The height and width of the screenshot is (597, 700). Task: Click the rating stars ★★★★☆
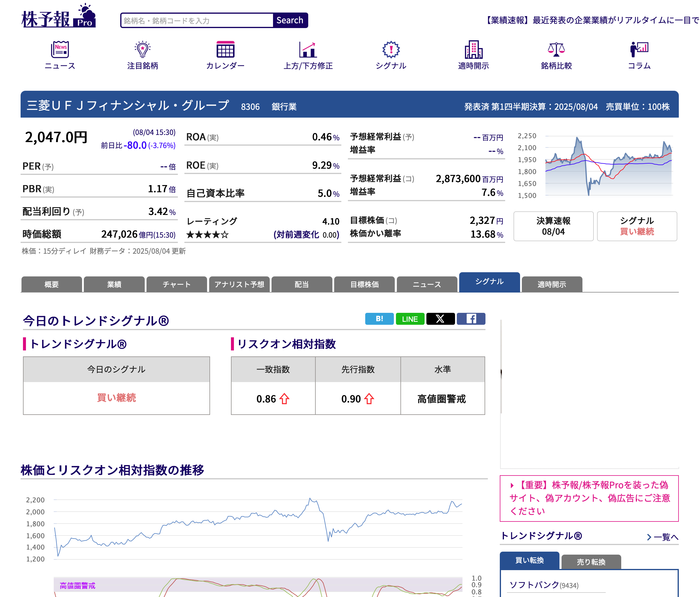pos(207,235)
